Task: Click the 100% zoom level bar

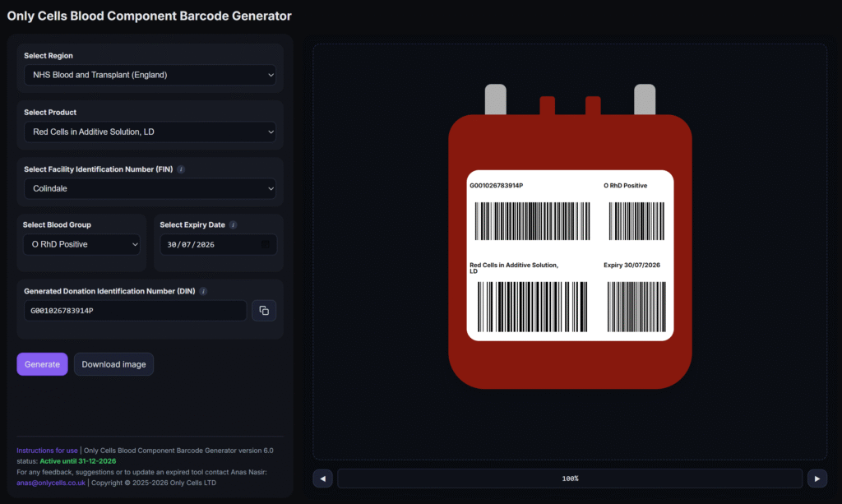Action: [x=570, y=479]
